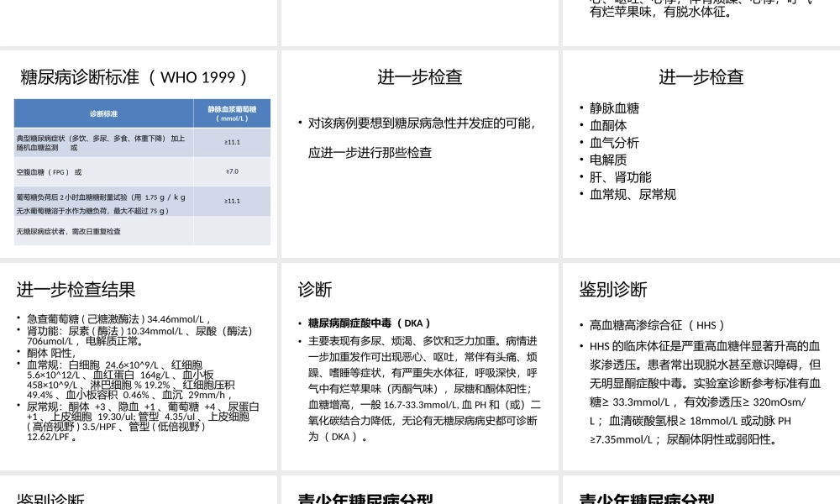Select the ≥11.1 value in the top table row
840x504 pixels.
pos(230,143)
